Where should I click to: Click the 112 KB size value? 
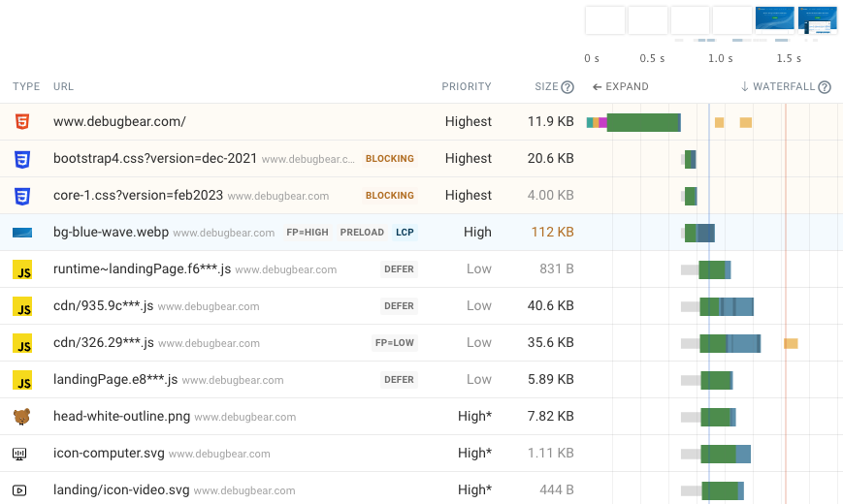tap(552, 232)
